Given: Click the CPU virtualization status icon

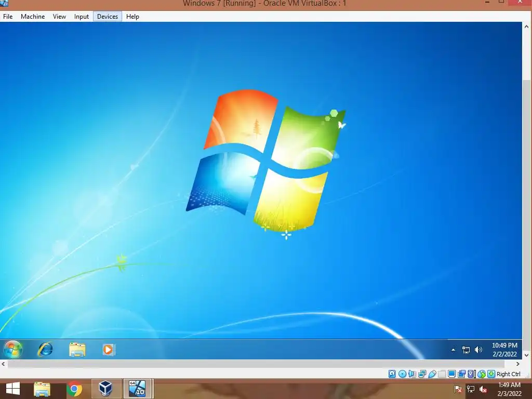Looking at the screenshot, I should (x=472, y=374).
